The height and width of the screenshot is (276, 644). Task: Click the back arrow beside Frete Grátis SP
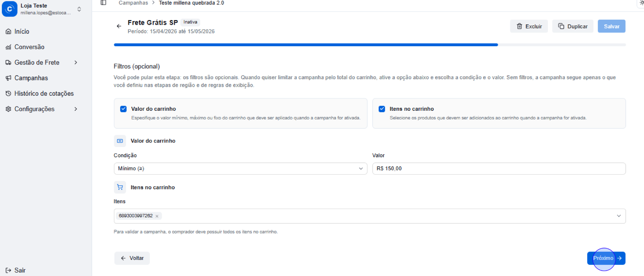[119, 26]
